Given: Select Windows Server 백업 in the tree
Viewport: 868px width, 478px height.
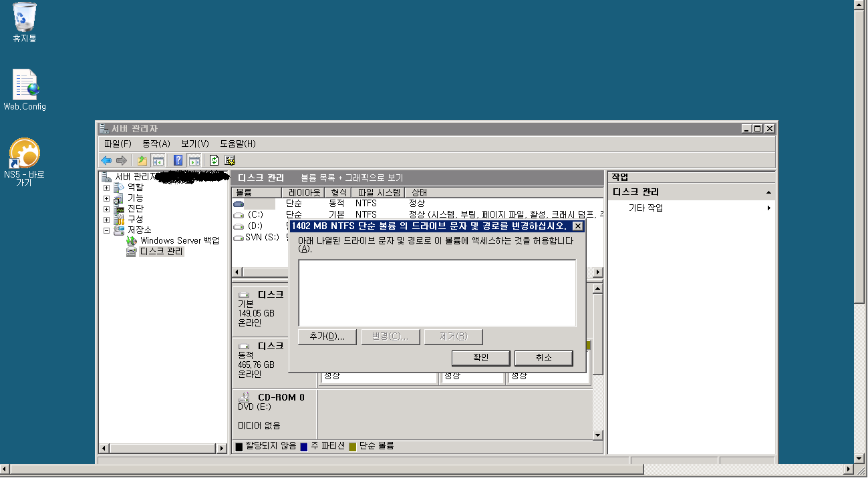Looking at the screenshot, I should (179, 241).
